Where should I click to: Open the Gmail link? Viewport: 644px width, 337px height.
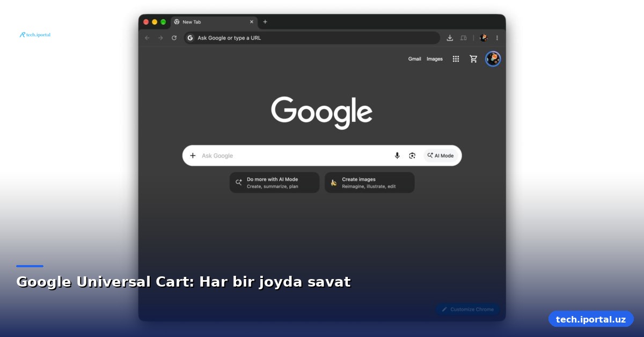(415, 59)
